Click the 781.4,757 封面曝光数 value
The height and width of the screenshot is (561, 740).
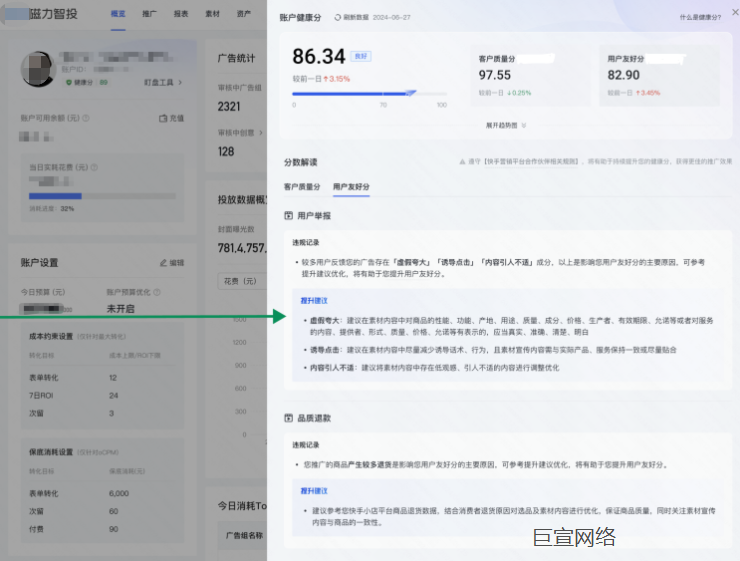[242, 248]
